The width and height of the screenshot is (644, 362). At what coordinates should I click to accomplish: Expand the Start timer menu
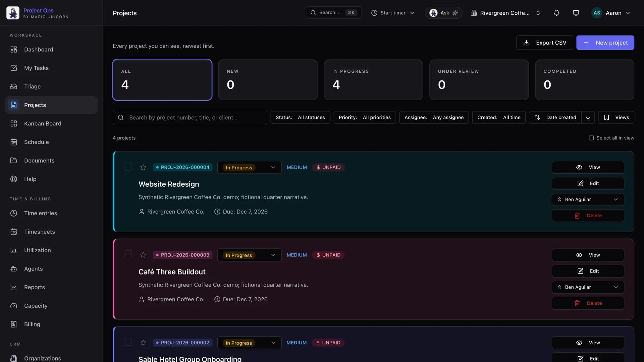tap(393, 13)
